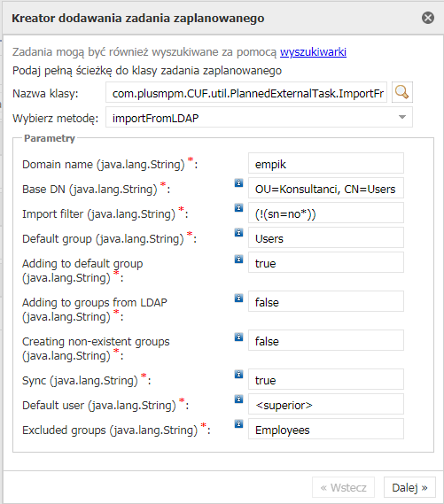Click the Domain name field containing empik

coord(326,164)
